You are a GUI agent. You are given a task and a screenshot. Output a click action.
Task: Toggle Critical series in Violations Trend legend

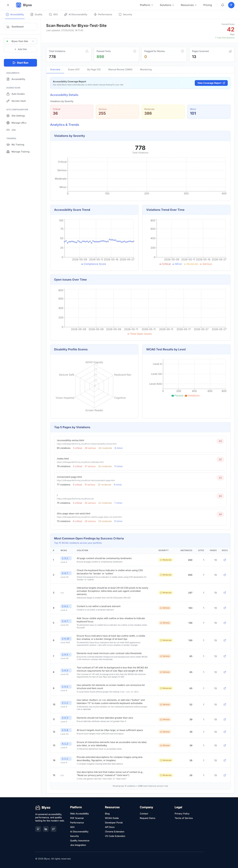coord(165,264)
